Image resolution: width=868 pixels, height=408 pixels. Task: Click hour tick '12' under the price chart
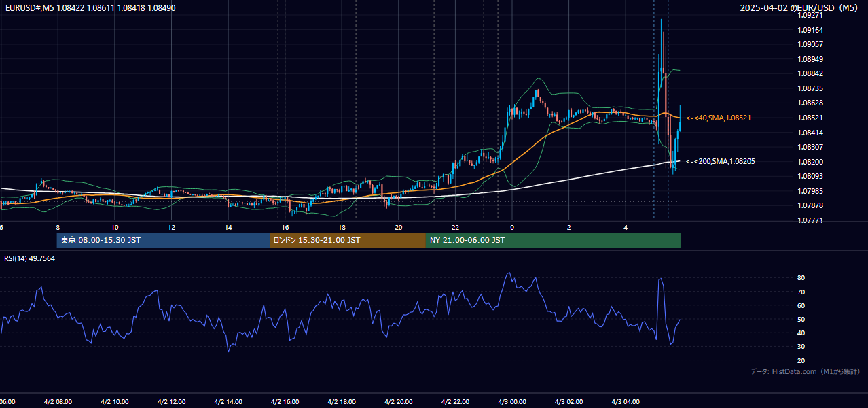[172, 227]
